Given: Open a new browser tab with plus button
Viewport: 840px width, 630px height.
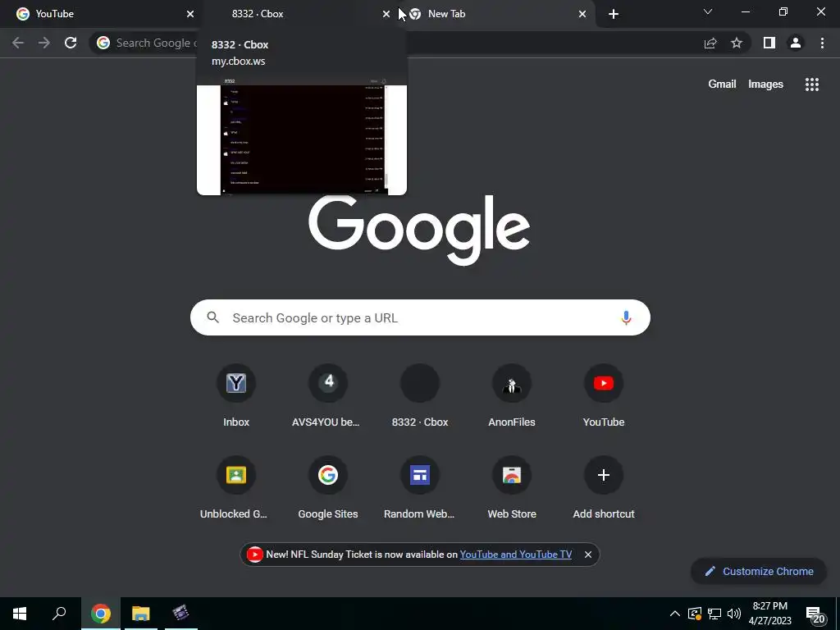Looking at the screenshot, I should [614, 14].
